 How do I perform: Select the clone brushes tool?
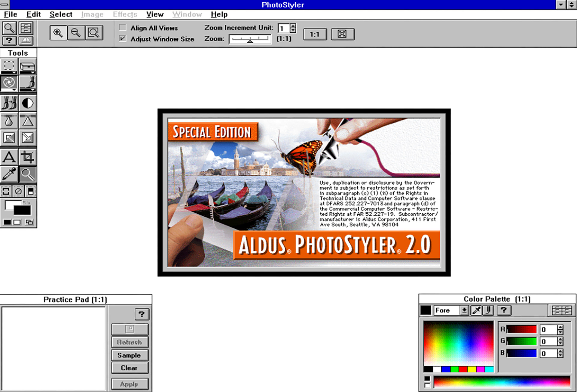coord(9,103)
